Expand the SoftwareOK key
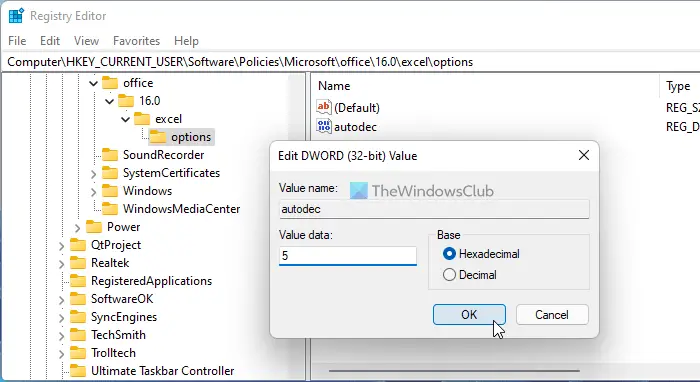The height and width of the screenshot is (382, 700). (x=61, y=300)
